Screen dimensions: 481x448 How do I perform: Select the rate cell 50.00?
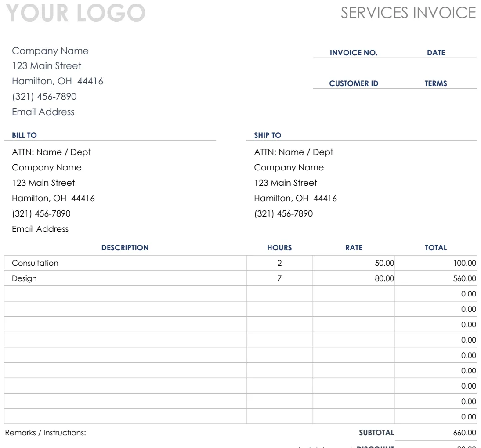(x=354, y=263)
